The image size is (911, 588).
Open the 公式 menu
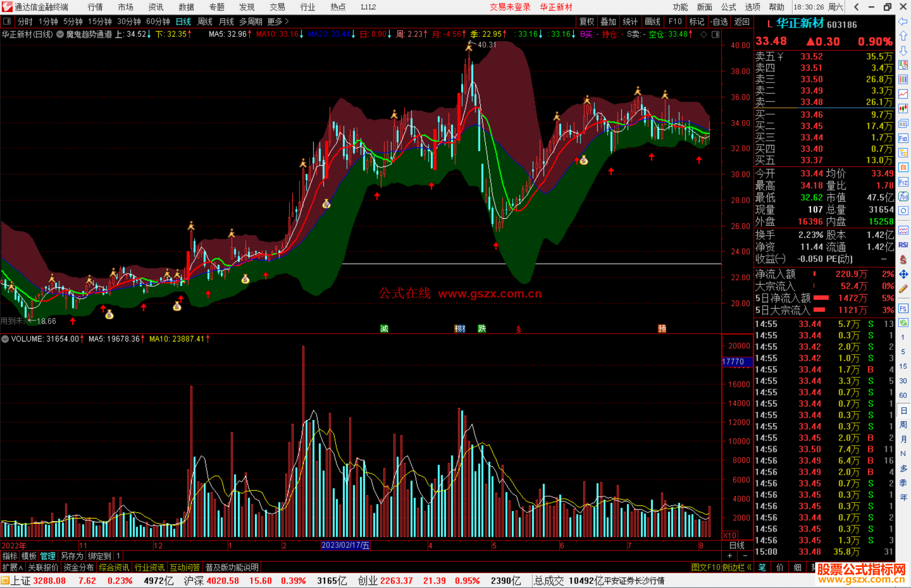coord(728,7)
